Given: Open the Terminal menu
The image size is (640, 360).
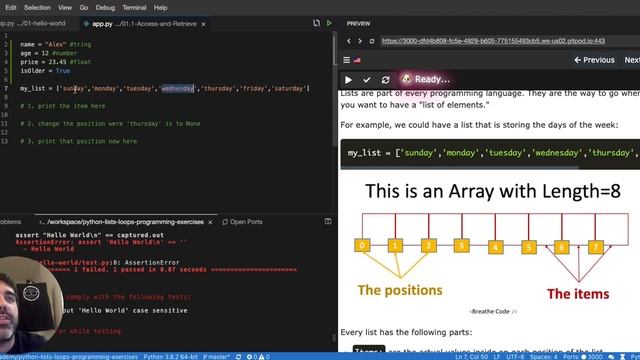Looking at the screenshot, I should [x=134, y=7].
